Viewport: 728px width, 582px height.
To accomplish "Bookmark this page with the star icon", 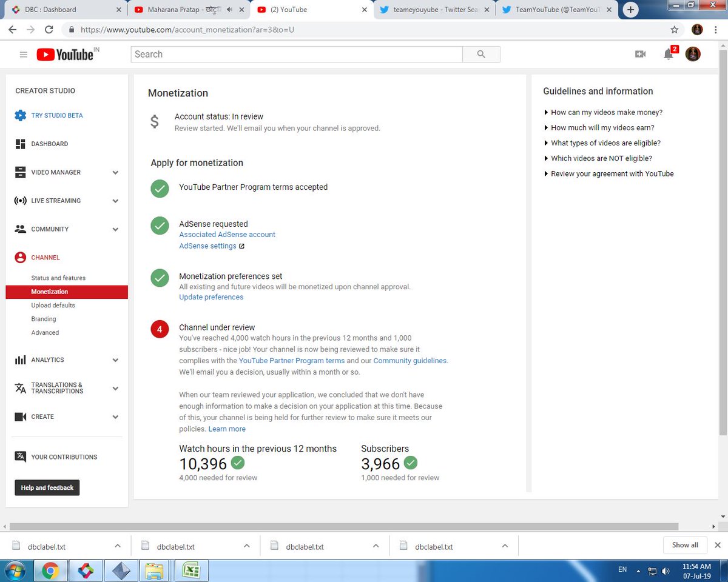I will point(675,29).
